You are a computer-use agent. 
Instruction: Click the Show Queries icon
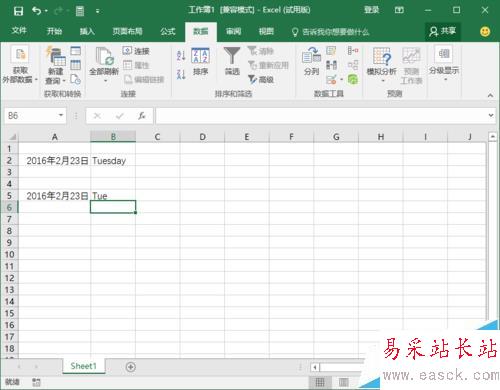(76, 51)
